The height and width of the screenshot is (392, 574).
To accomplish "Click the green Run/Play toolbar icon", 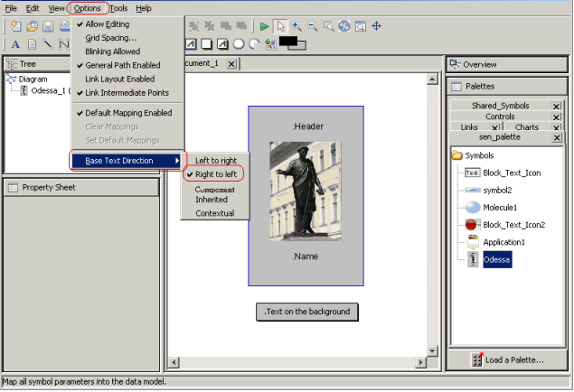I will tap(264, 27).
